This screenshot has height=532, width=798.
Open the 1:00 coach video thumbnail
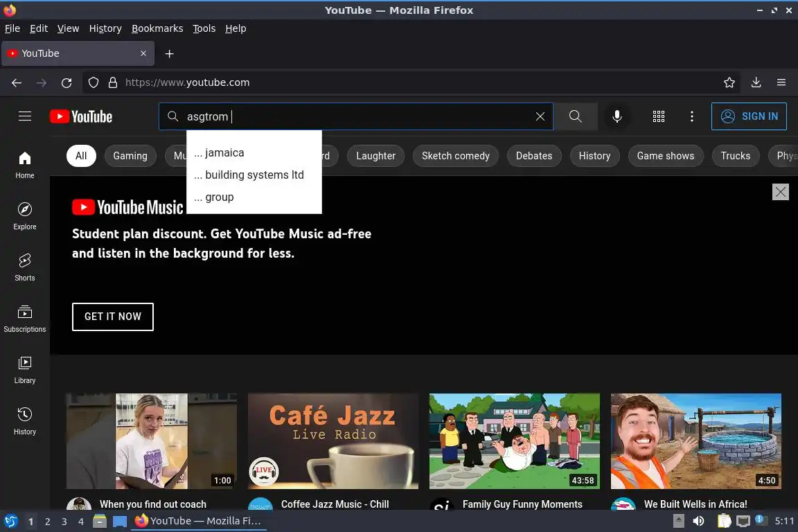(x=151, y=441)
